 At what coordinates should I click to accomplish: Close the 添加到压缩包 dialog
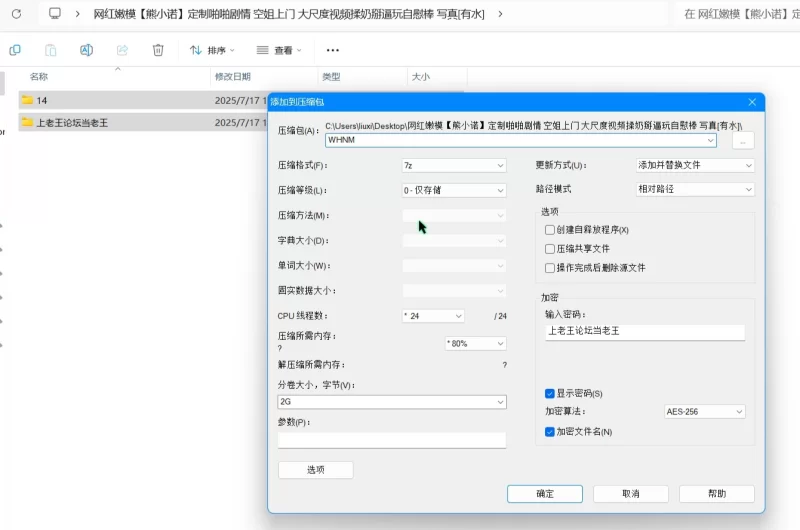(752, 102)
